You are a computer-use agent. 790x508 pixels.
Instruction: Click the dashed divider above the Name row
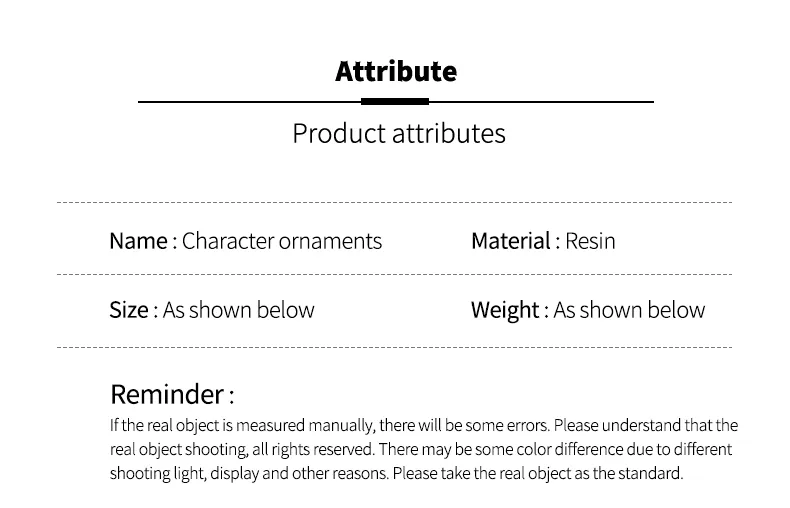395,202
